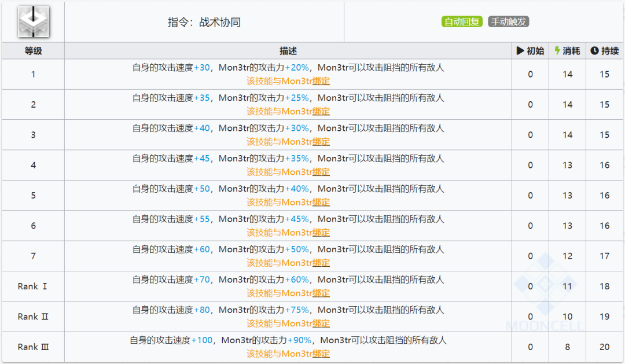The image size is (625, 364).
Task: Click the clock icon beside 持续
Action: [594, 50]
